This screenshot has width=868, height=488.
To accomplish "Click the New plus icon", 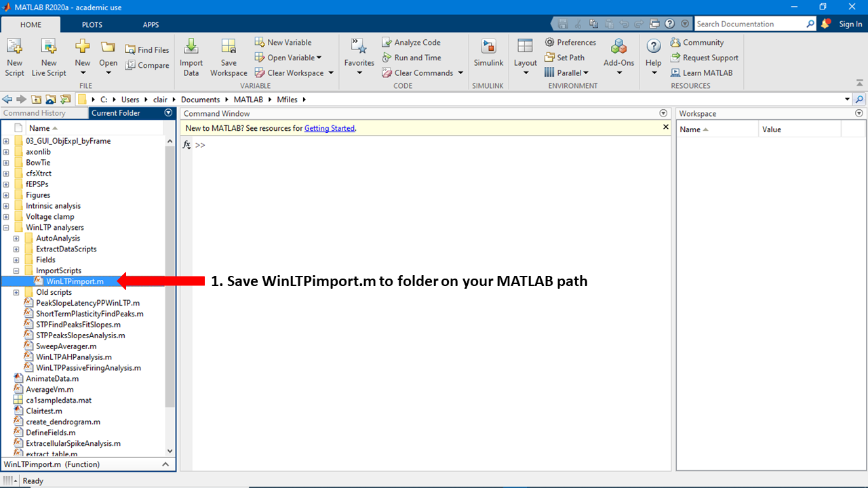I will coord(83,47).
